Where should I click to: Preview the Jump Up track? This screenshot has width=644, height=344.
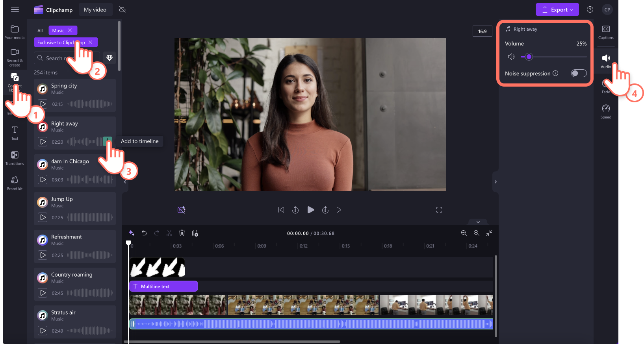coord(43,217)
